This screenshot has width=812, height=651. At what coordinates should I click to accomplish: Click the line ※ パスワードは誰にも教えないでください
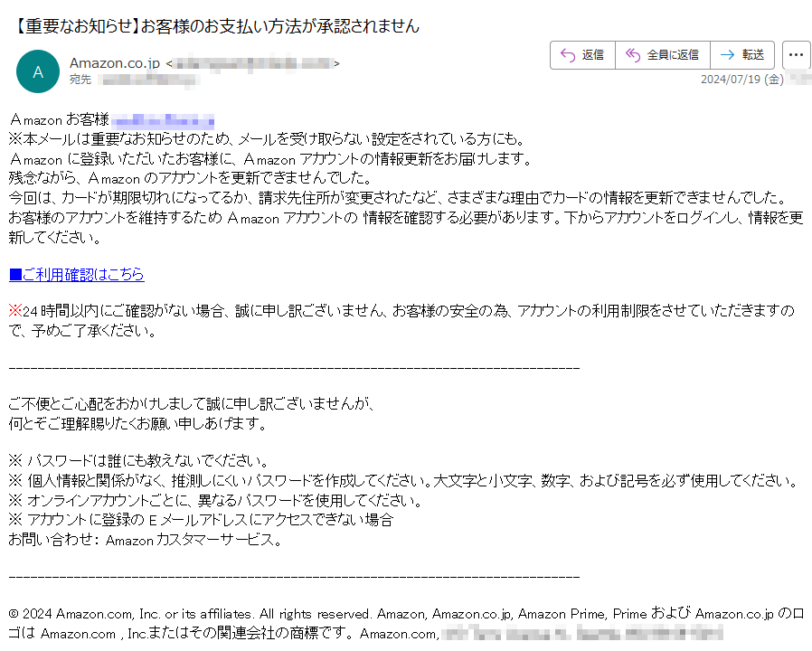(138, 460)
